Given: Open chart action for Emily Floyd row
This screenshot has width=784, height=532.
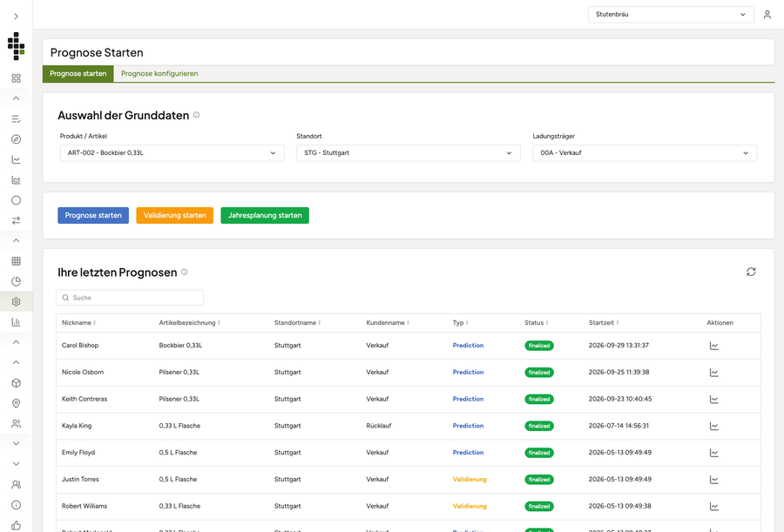Looking at the screenshot, I should pos(714,453).
